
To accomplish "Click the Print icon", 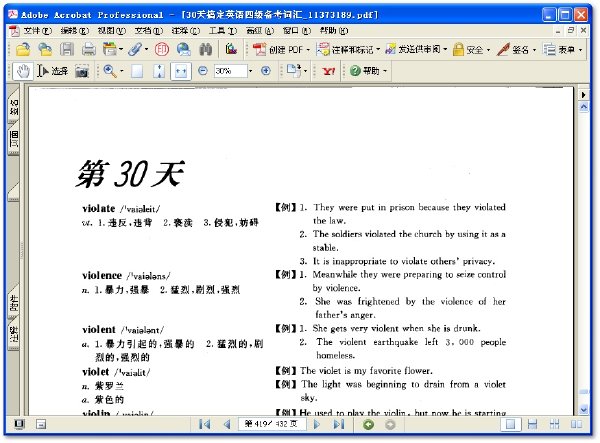I will point(89,49).
